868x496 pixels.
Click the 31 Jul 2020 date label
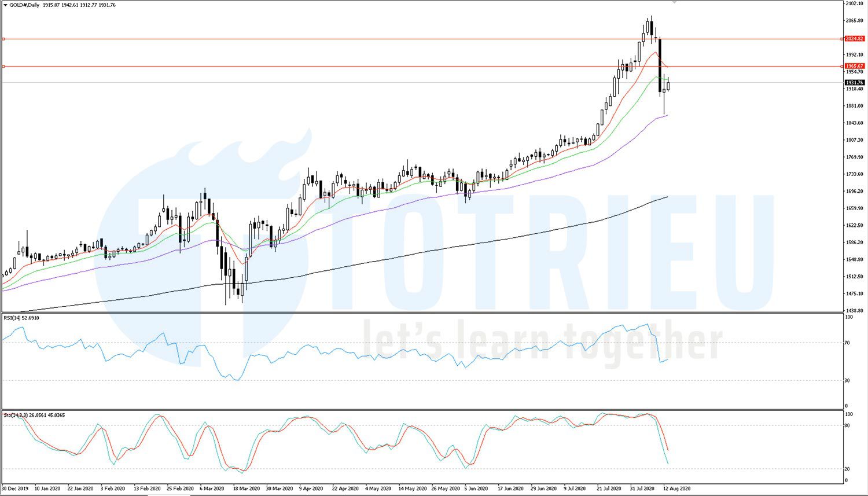643,489
